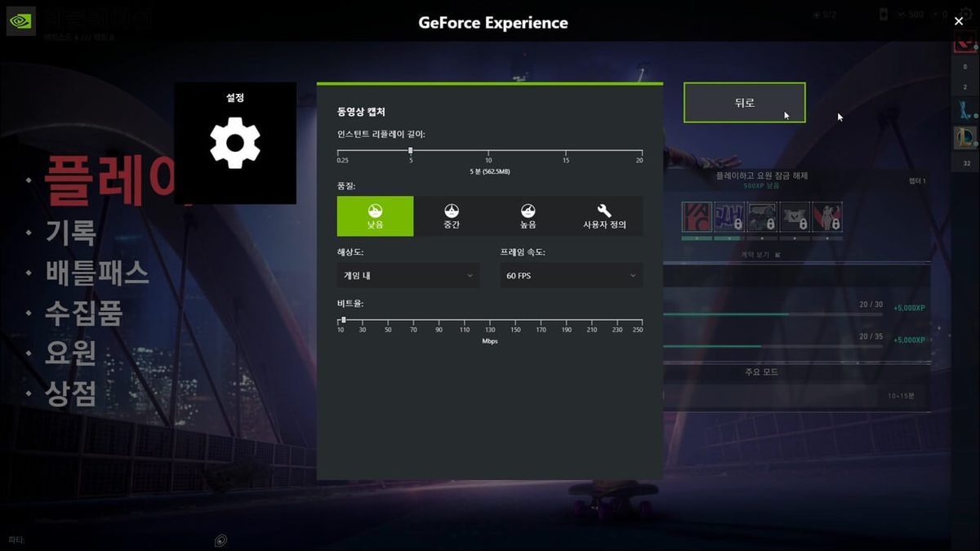
Task: Open 수집품 in the game menu
Action: click(x=84, y=313)
